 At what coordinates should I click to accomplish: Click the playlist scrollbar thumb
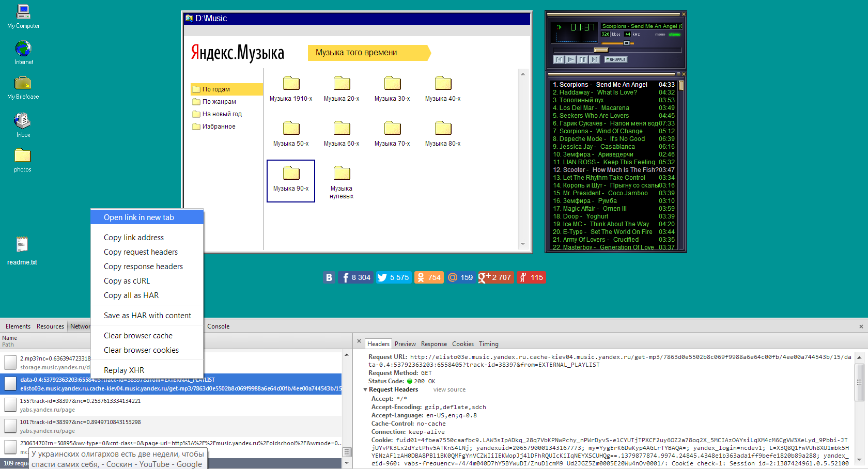tap(681, 85)
